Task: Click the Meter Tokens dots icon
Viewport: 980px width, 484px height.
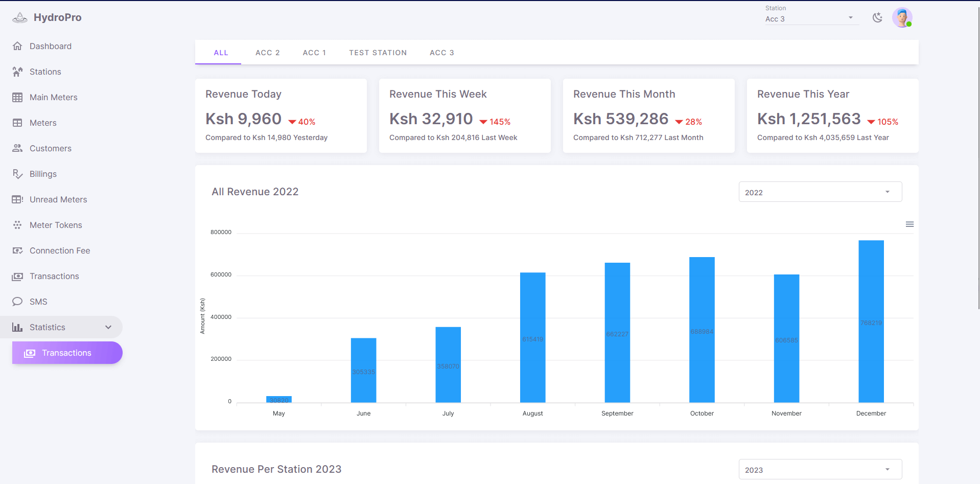Action: tap(17, 225)
